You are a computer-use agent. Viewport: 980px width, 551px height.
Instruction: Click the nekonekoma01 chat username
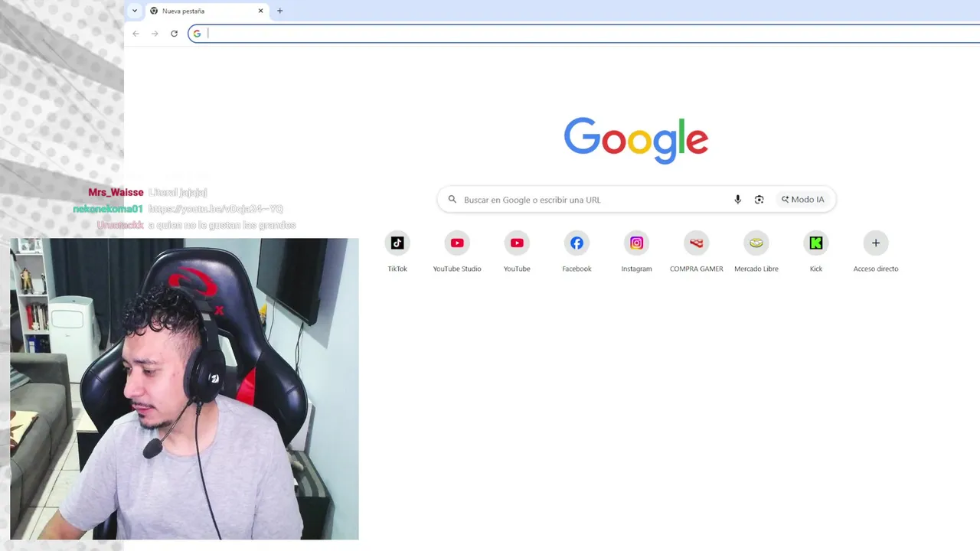[108, 209]
